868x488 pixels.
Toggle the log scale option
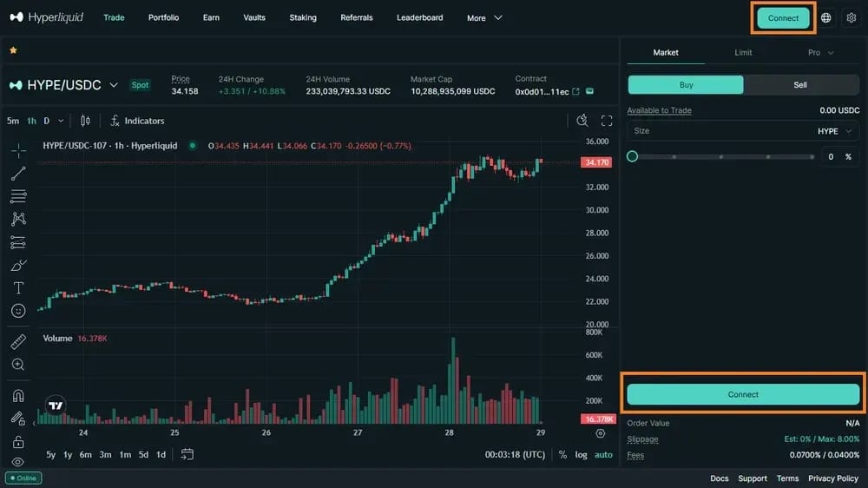581,455
